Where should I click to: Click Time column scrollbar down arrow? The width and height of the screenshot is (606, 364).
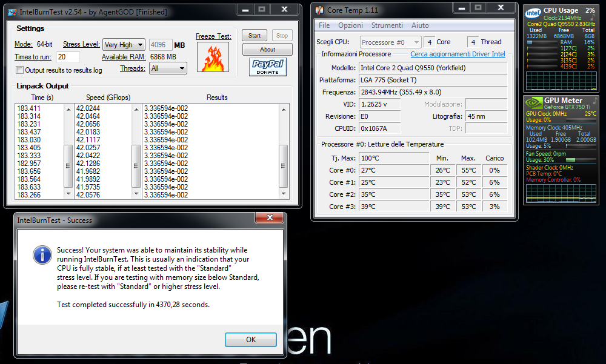(x=68, y=194)
